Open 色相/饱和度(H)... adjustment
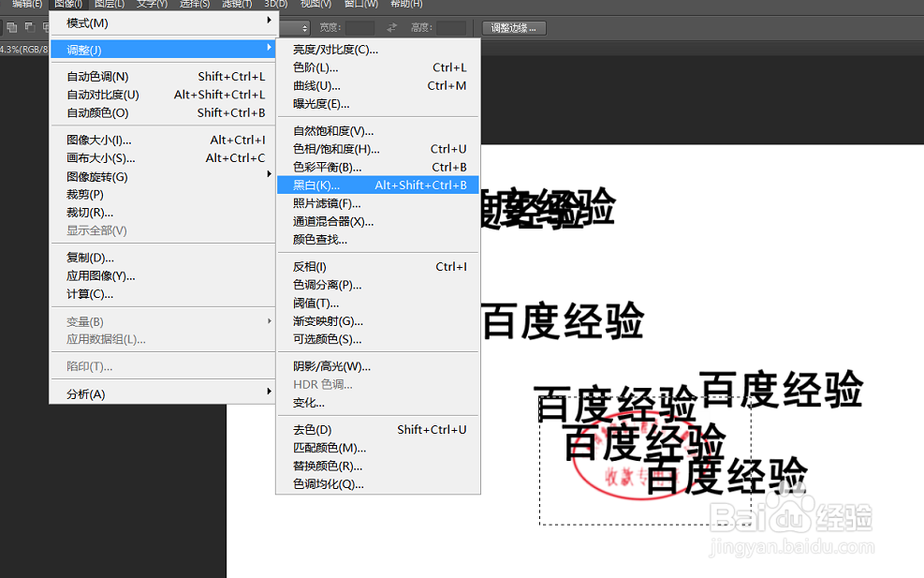The height and width of the screenshot is (578, 924). pos(377,149)
